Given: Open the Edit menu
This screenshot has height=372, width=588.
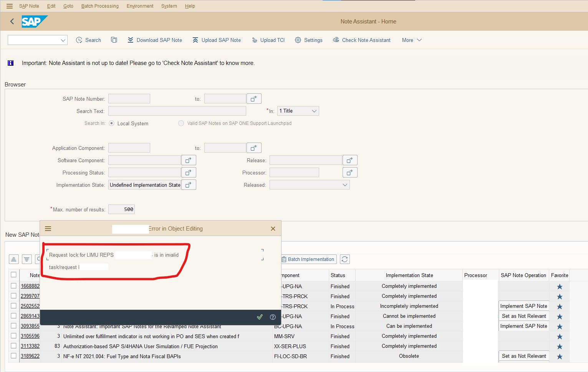Looking at the screenshot, I should (51, 6).
